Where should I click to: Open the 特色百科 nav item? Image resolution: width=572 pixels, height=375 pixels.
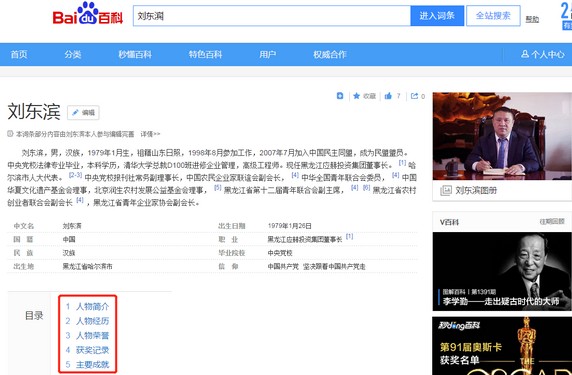(x=205, y=55)
